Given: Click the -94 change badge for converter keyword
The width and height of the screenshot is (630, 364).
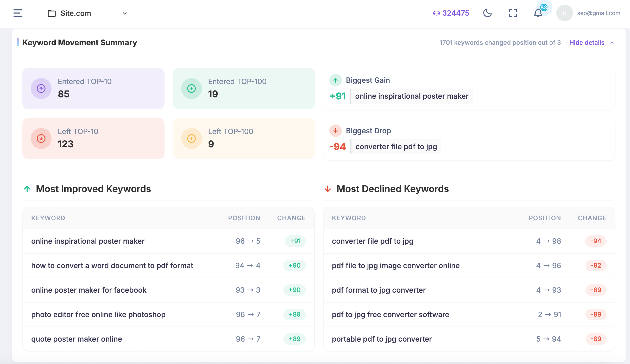Looking at the screenshot, I should (x=596, y=241).
